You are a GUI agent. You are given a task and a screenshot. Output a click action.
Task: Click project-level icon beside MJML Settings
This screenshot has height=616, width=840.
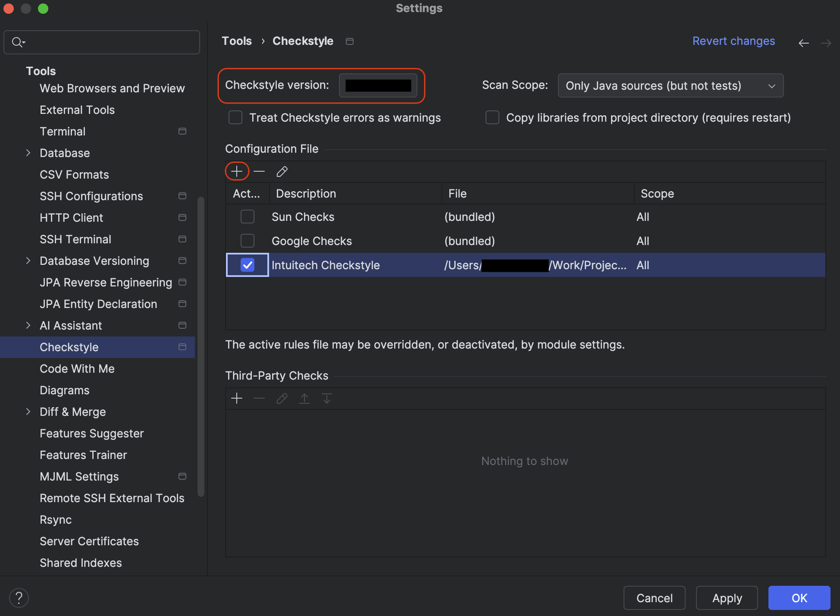click(x=182, y=476)
